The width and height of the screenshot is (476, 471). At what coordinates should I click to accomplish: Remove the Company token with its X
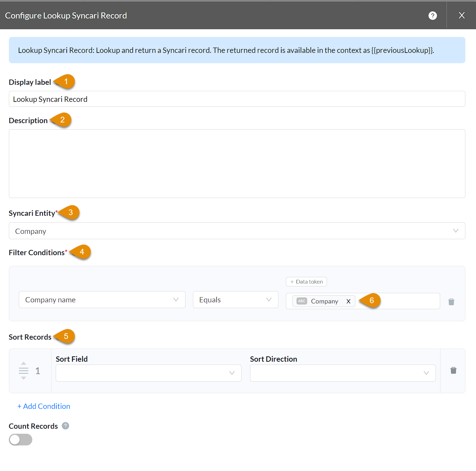point(348,301)
